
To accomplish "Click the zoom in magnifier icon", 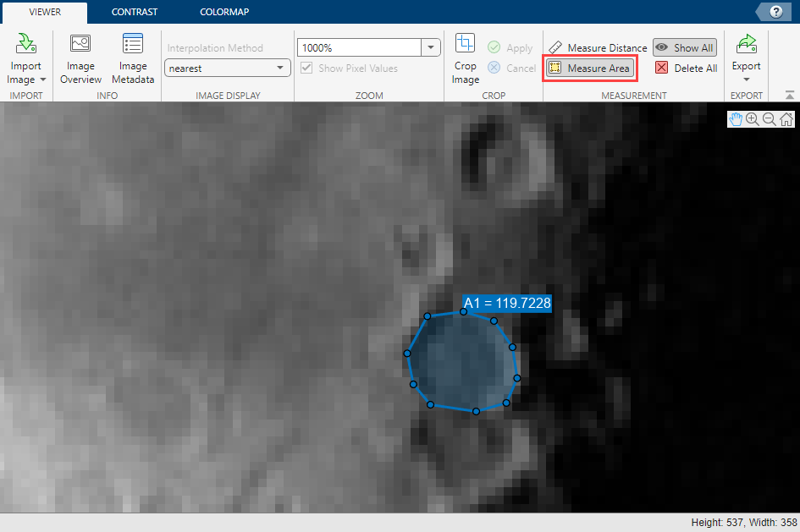I will click(x=752, y=119).
